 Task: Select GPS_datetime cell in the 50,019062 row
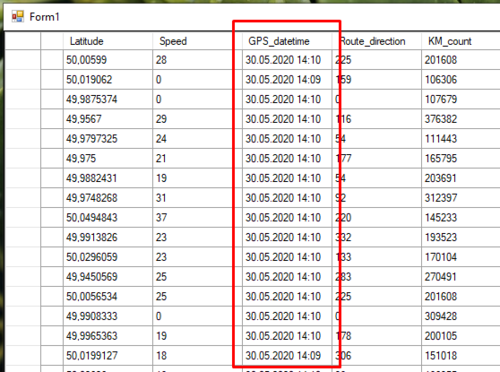(x=287, y=80)
